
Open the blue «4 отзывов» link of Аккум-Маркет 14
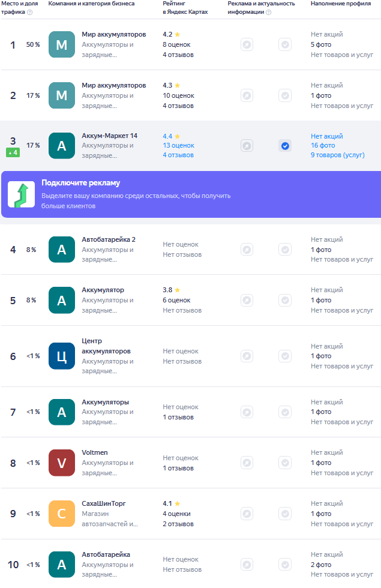(x=178, y=155)
